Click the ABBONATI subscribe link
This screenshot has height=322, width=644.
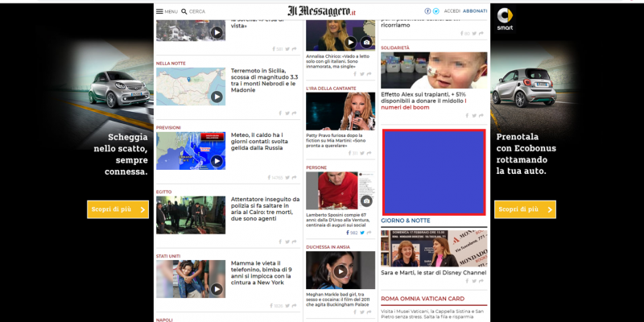click(475, 11)
